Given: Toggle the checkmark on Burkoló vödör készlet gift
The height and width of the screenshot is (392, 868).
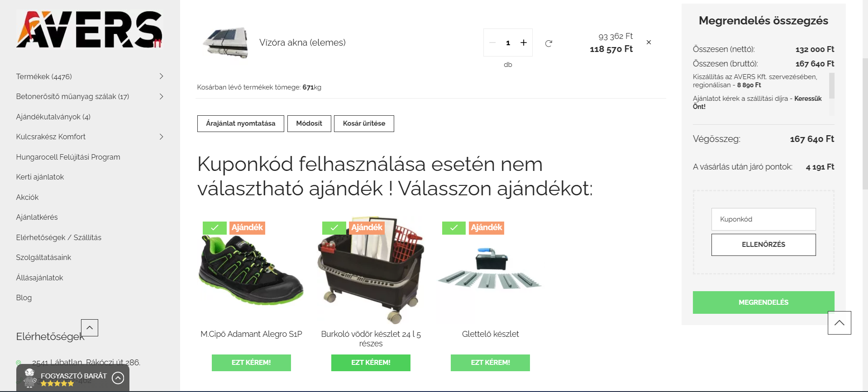Looking at the screenshot, I should (334, 228).
